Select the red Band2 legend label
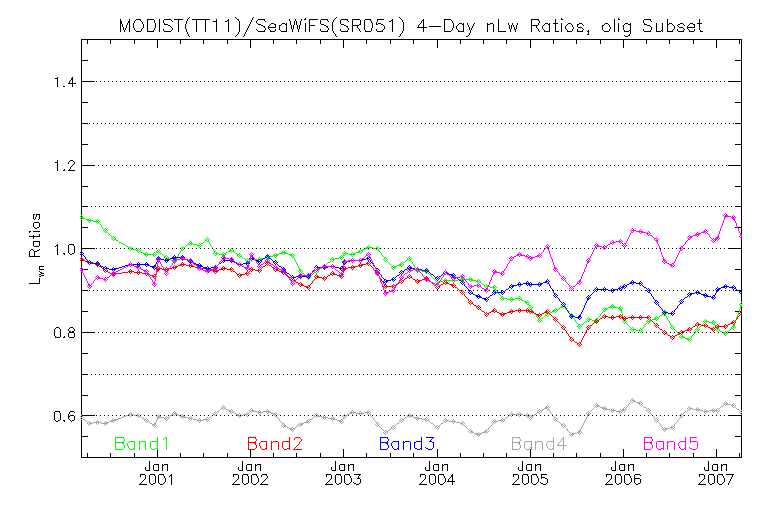768x512 pixels. (x=275, y=444)
